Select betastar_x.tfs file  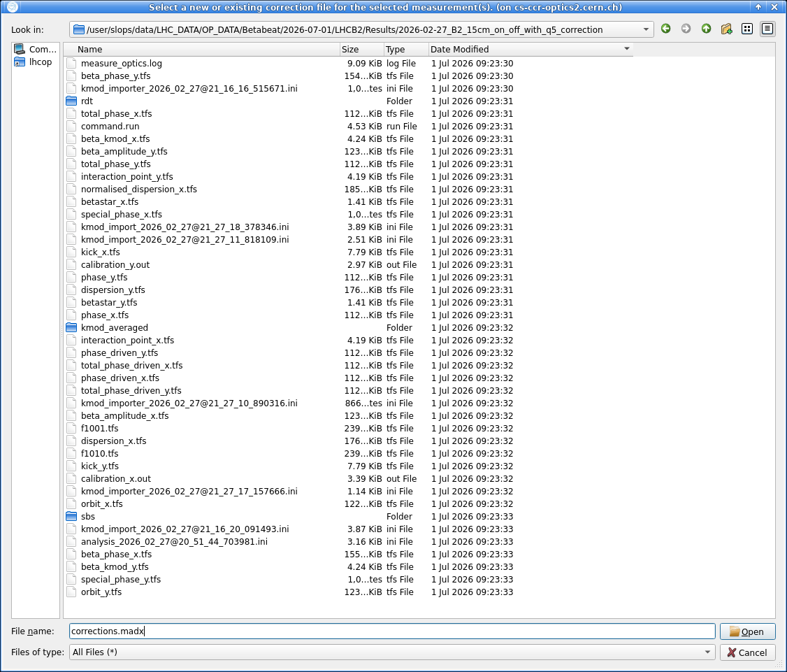(110, 201)
